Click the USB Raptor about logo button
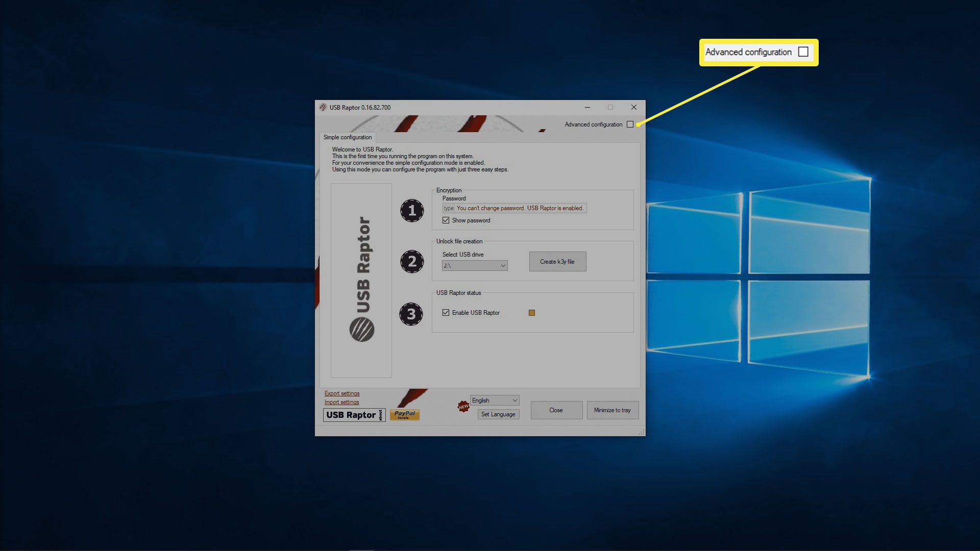This screenshot has width=980, height=551. (354, 415)
